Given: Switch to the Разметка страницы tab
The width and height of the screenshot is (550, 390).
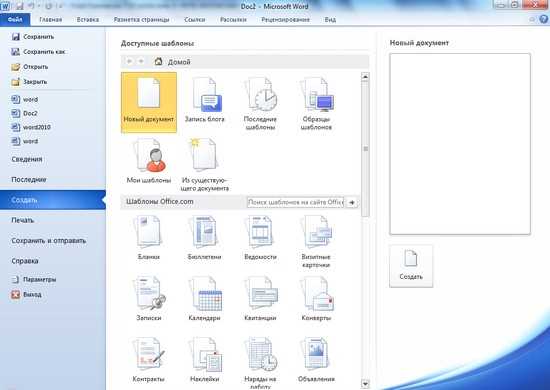Looking at the screenshot, I should tap(141, 20).
